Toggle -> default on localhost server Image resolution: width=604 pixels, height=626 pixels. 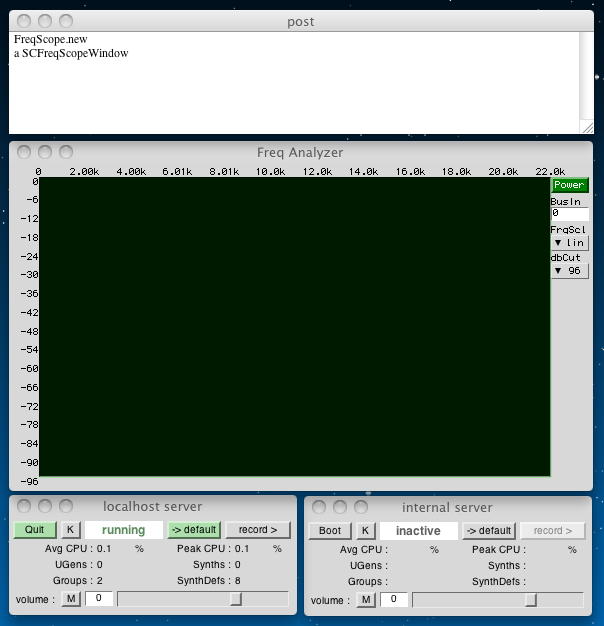(194, 530)
